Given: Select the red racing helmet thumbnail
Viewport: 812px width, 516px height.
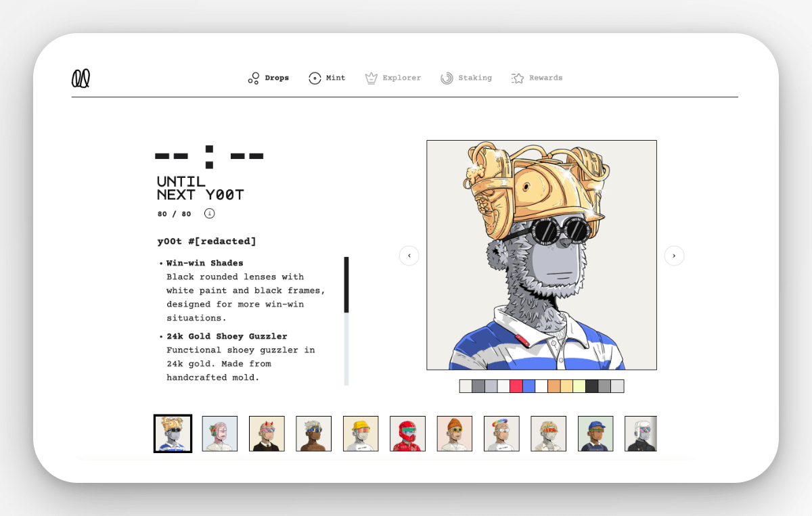Looking at the screenshot, I should (408, 433).
